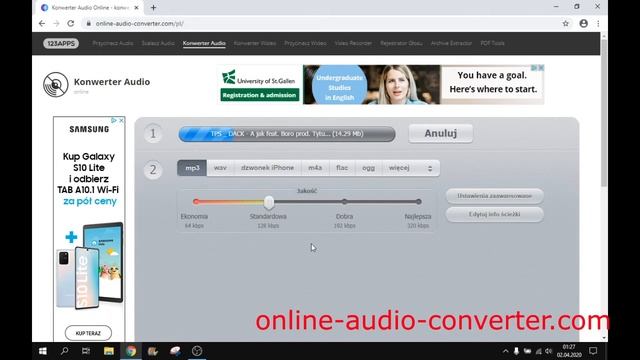Select the flac output format

tap(342, 168)
